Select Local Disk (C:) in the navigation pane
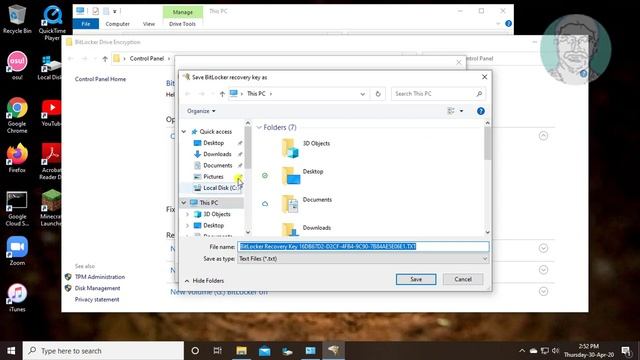Viewport: 640px width, 360px height. pyautogui.click(x=220, y=188)
